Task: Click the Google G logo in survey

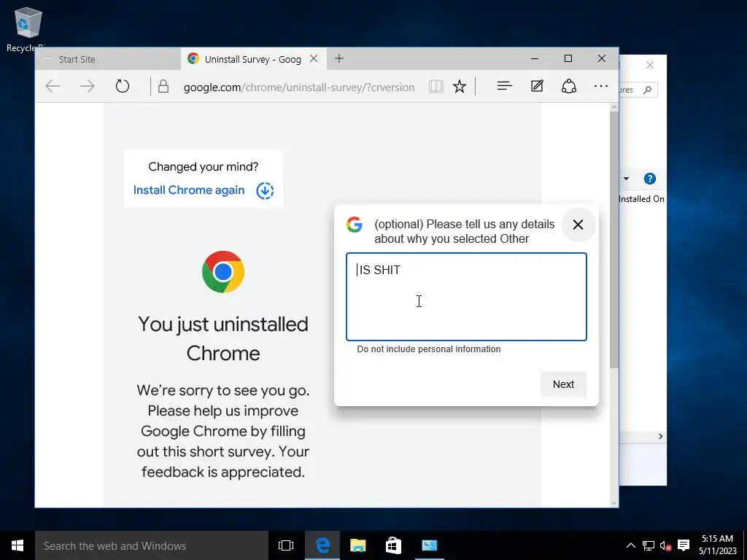Action: (x=354, y=225)
